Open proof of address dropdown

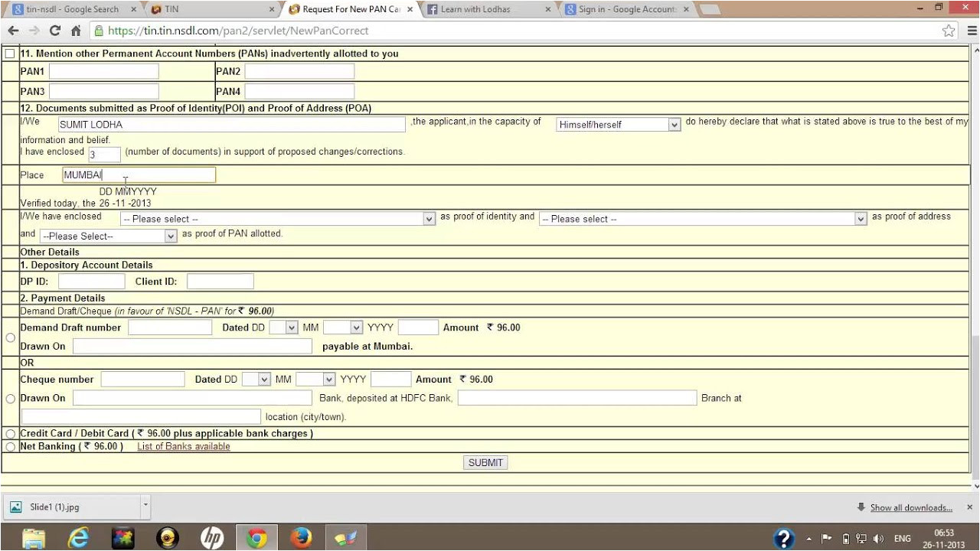coord(702,219)
